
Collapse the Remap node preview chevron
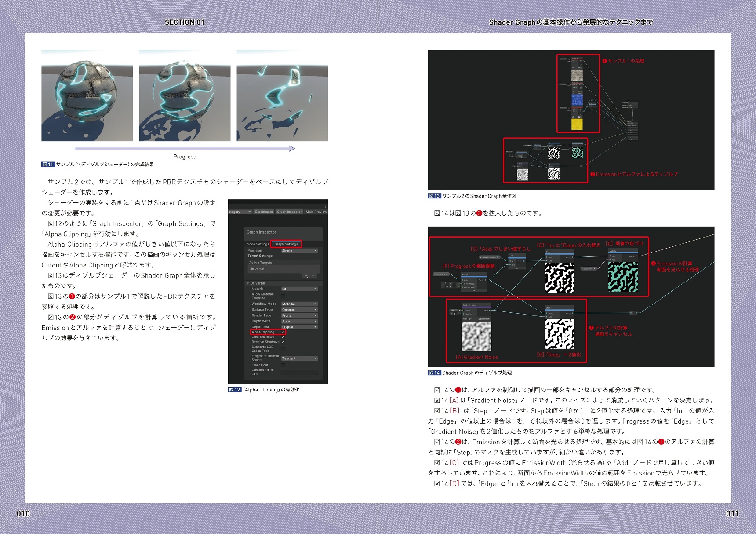point(473,290)
